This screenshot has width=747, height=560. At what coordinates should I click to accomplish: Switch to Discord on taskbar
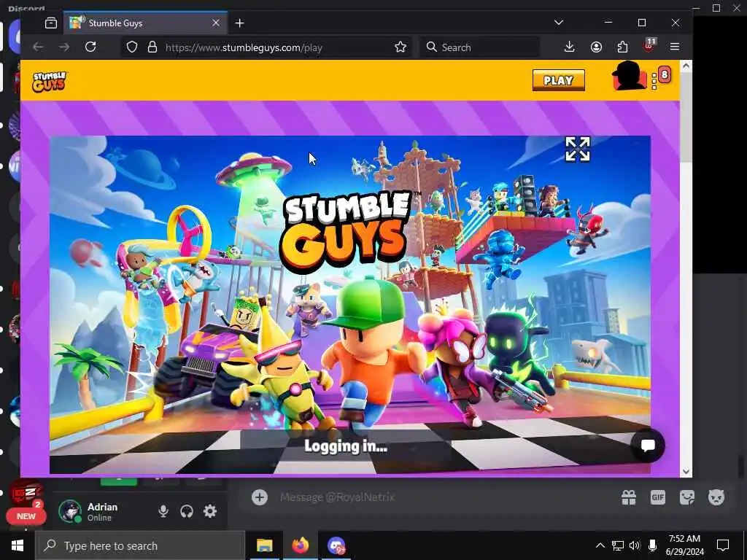pos(336,545)
